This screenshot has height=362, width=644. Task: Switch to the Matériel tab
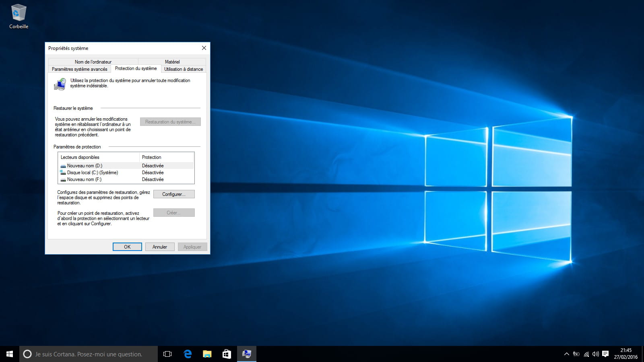point(172,62)
